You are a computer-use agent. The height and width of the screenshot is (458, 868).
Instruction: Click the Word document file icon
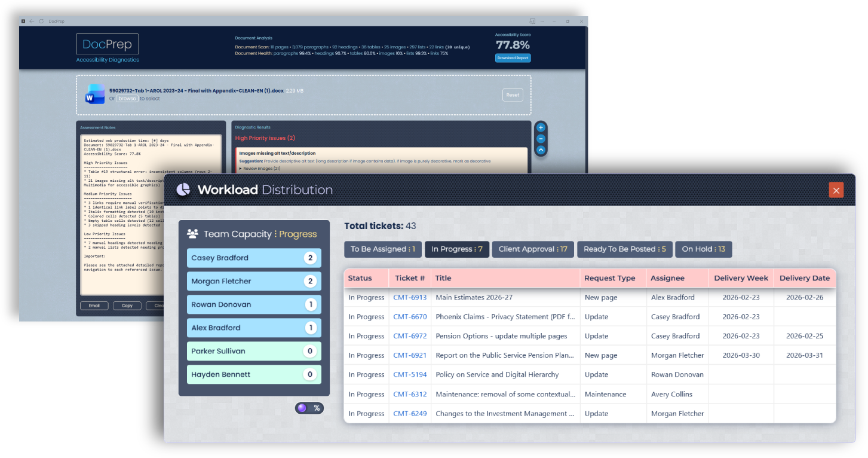[95, 94]
